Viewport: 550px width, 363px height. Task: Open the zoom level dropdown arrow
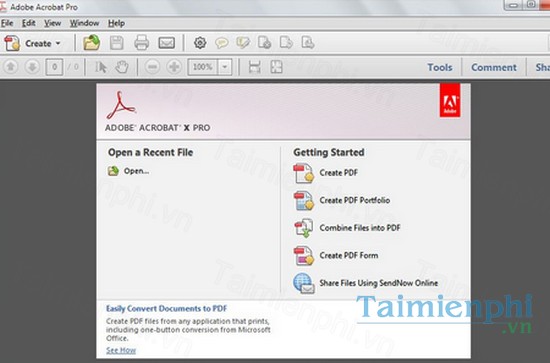tap(225, 67)
